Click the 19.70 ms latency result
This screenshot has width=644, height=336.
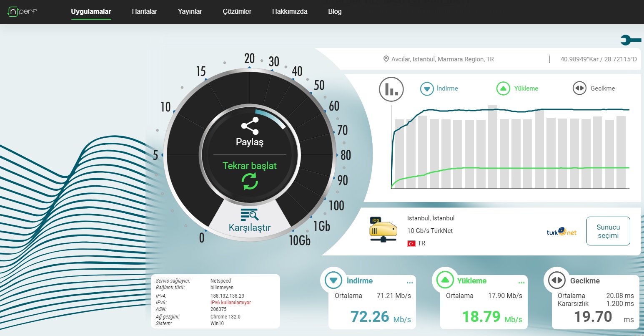tap(604, 317)
